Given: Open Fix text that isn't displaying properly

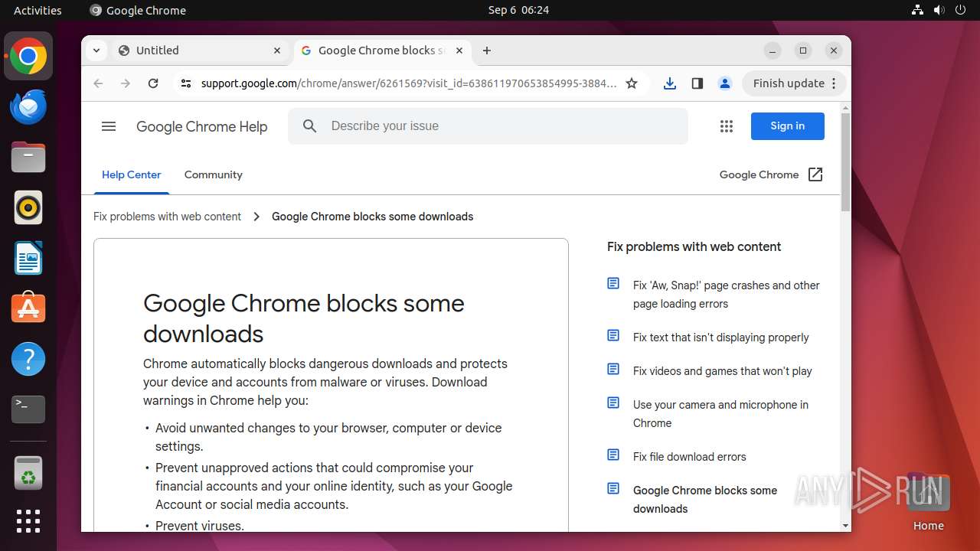Looking at the screenshot, I should click(720, 337).
